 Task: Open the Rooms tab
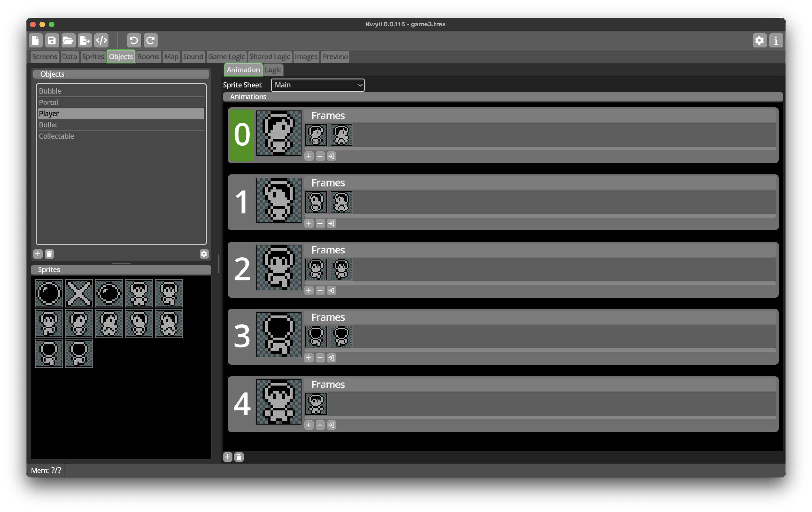coord(148,57)
